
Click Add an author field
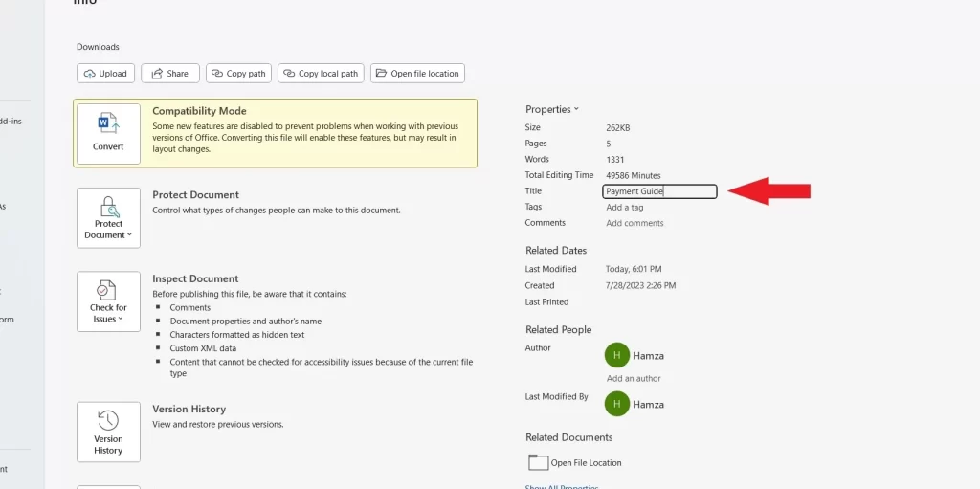(634, 378)
